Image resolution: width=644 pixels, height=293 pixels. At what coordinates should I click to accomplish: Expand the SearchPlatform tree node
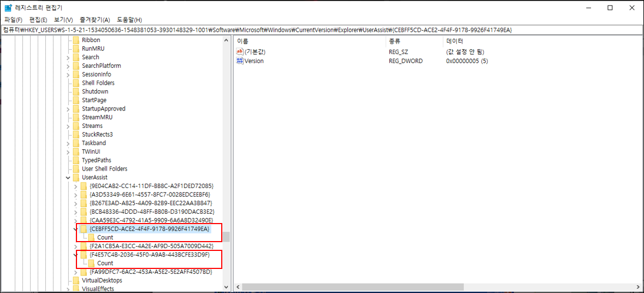(68, 66)
